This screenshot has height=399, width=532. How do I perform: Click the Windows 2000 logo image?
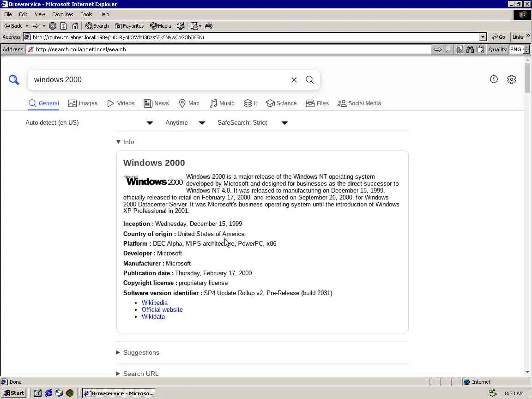pos(153,180)
